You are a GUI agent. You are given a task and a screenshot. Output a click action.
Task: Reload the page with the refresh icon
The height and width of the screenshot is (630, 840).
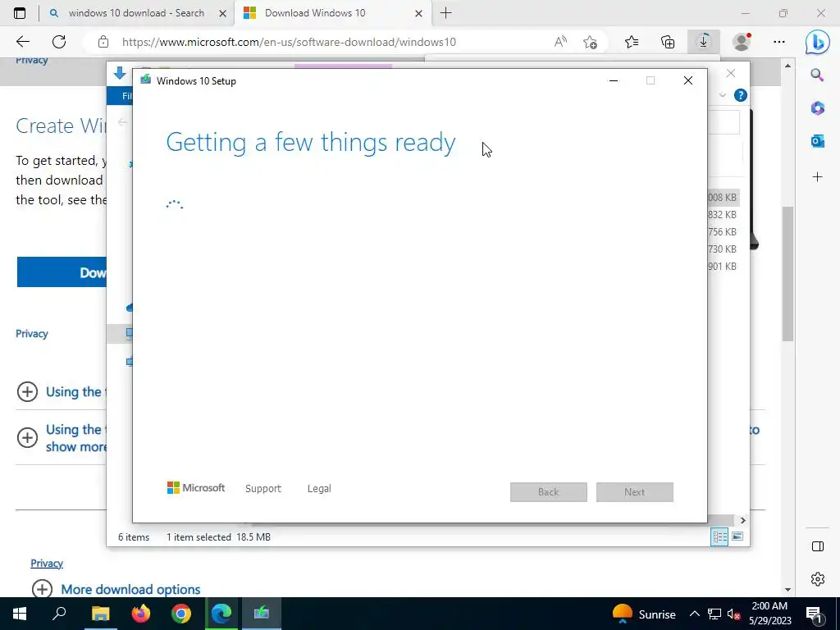point(59,42)
